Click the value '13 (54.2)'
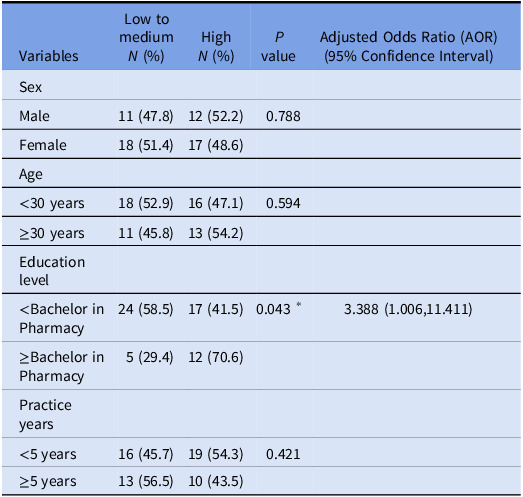523x497 pixels. (x=216, y=233)
